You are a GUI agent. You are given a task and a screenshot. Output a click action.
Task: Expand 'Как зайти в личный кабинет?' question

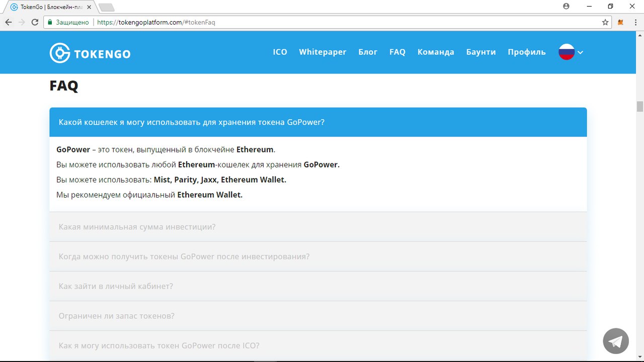318,286
